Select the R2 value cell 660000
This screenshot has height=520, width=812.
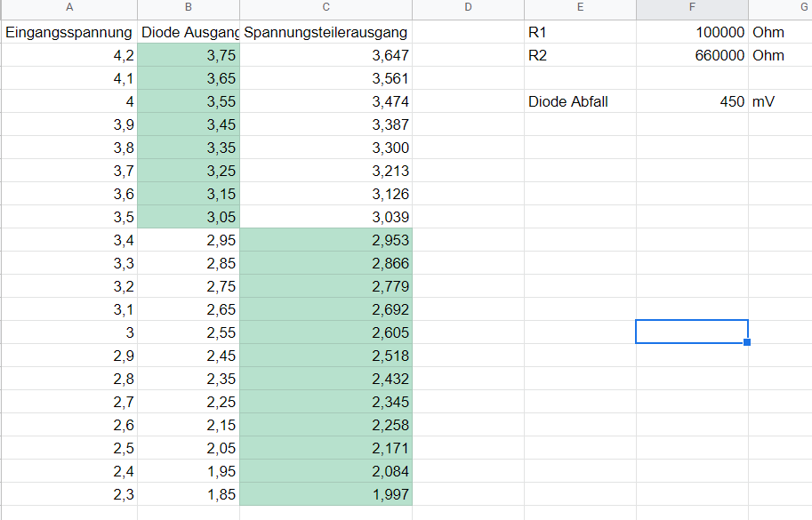point(692,55)
